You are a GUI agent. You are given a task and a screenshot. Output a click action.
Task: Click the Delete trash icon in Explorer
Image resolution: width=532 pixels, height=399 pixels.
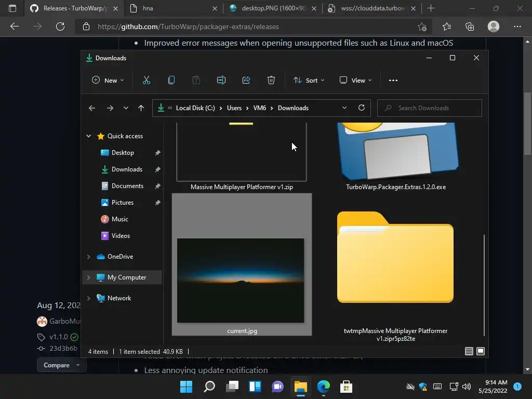pos(271,81)
